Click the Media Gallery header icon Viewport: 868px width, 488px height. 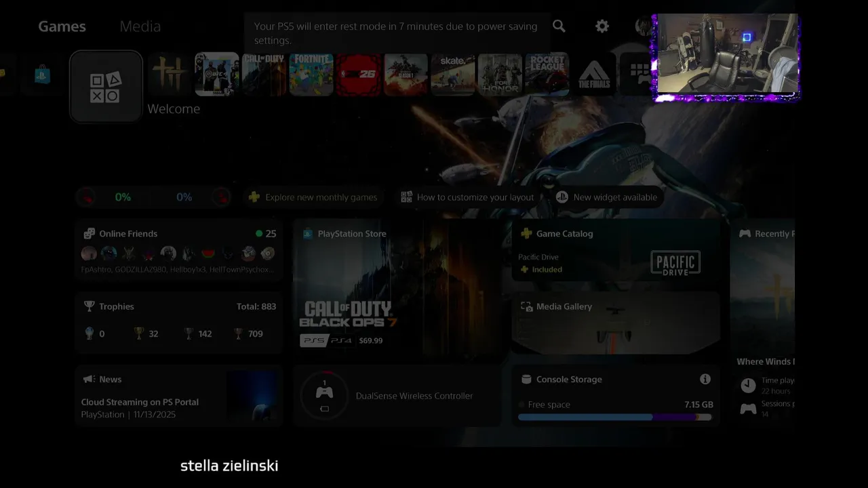(526, 306)
